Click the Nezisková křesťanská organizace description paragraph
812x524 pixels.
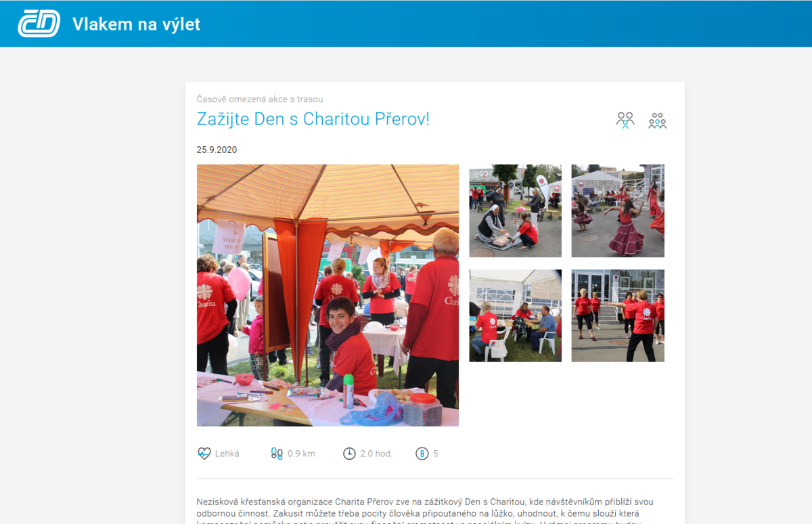point(426,510)
